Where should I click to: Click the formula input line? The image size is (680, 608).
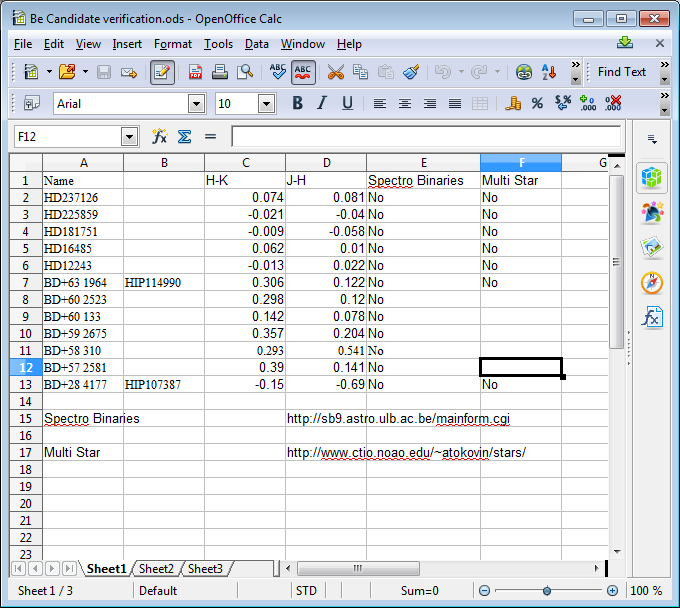[426, 137]
